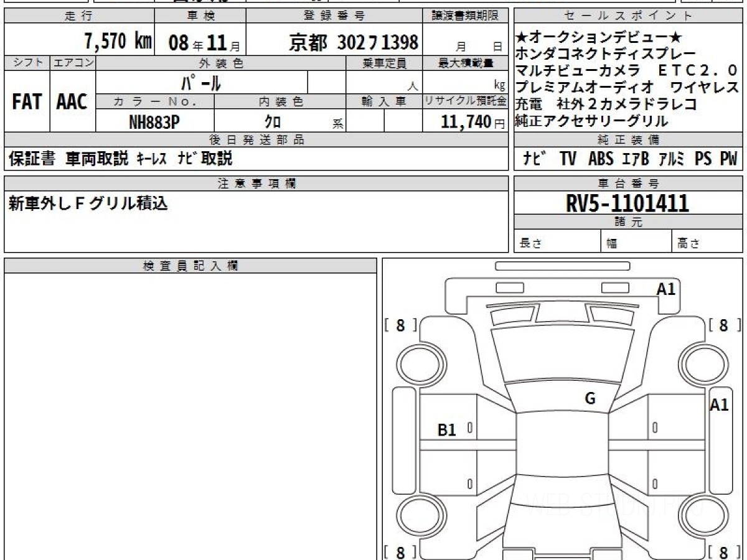Select the exterior color パール

[201, 82]
